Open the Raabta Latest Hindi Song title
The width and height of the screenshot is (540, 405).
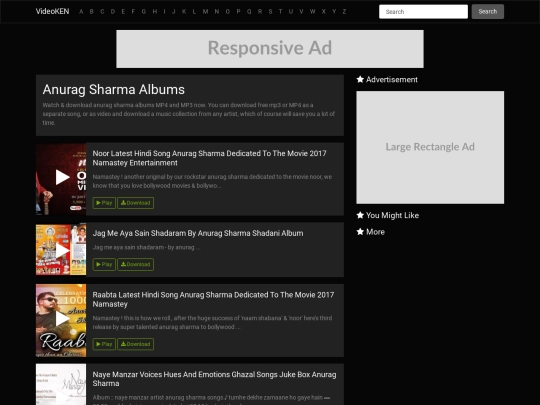click(x=213, y=300)
